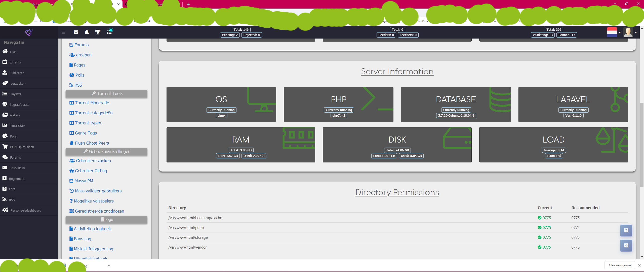Click the rocket logo icon
This screenshot has height=272, width=644.
coord(29,32)
